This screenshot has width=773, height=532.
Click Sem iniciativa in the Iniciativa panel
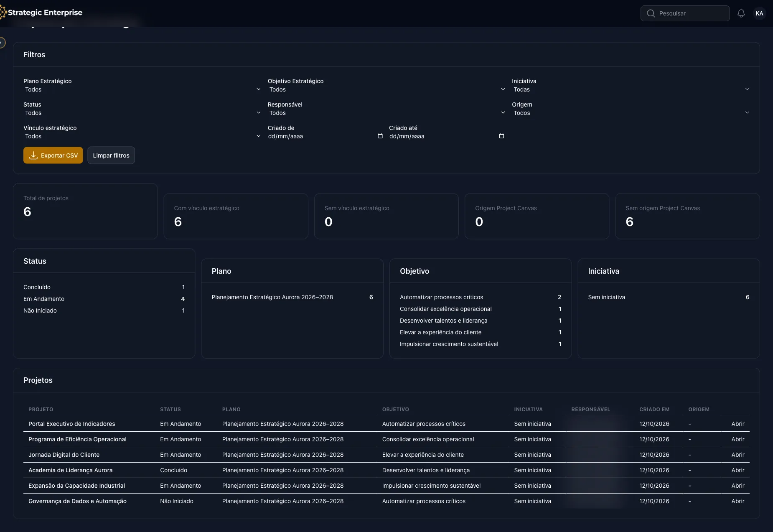click(x=669, y=297)
